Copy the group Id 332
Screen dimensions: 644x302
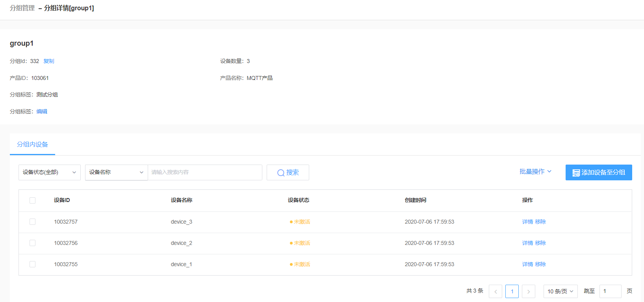(x=49, y=61)
